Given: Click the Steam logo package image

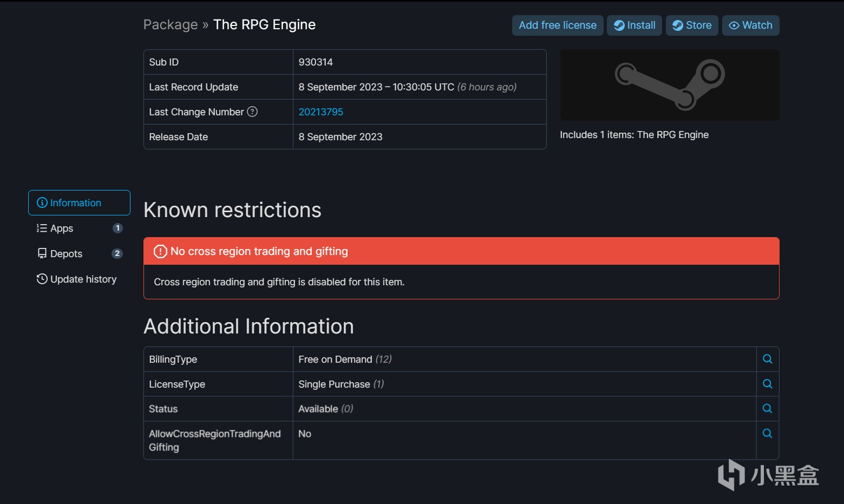Looking at the screenshot, I should tap(670, 85).
